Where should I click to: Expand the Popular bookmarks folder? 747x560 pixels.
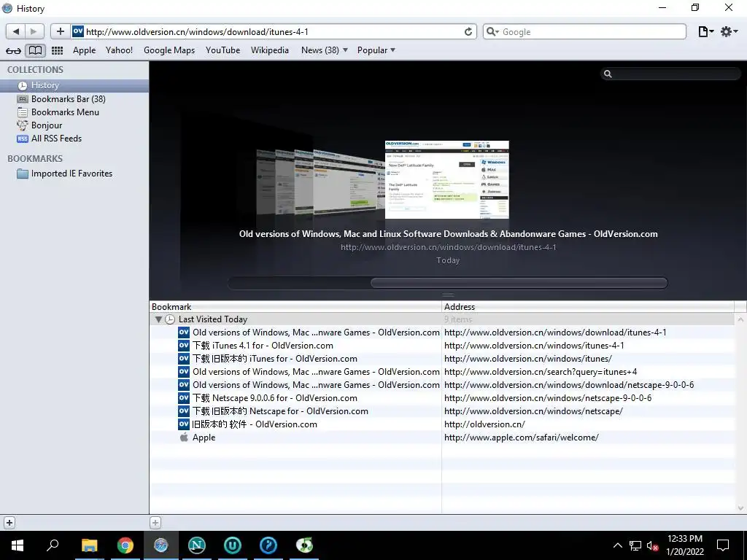click(376, 50)
